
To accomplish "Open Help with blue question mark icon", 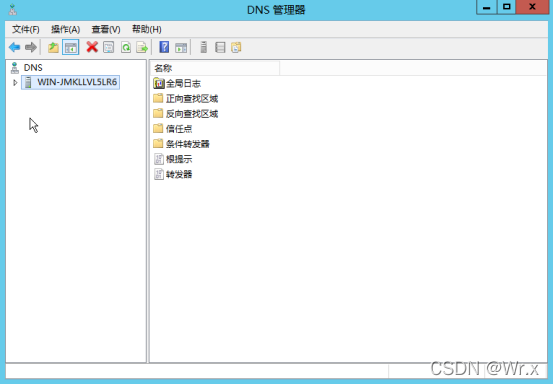I will point(164,47).
